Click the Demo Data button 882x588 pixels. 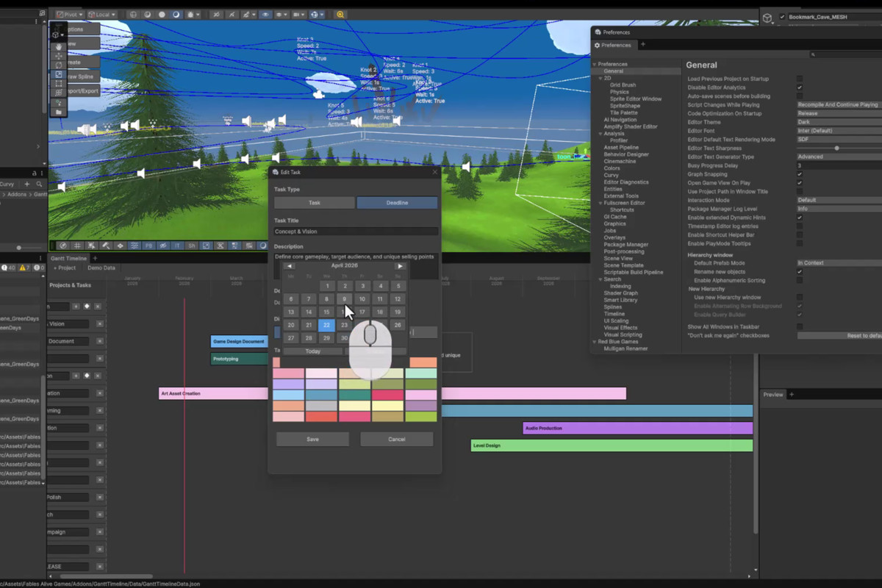pos(101,268)
